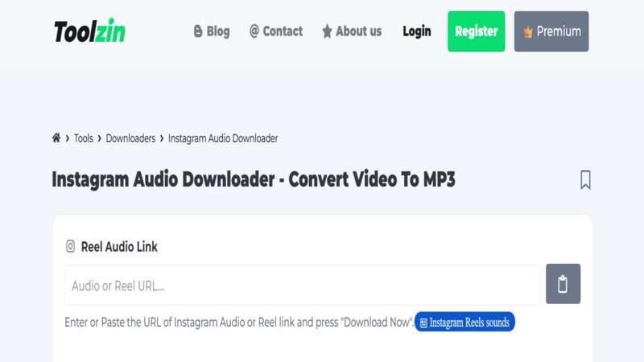Screen dimensions: 644x362
Task: Open the Toolzin logo homepage
Action: coord(89,31)
